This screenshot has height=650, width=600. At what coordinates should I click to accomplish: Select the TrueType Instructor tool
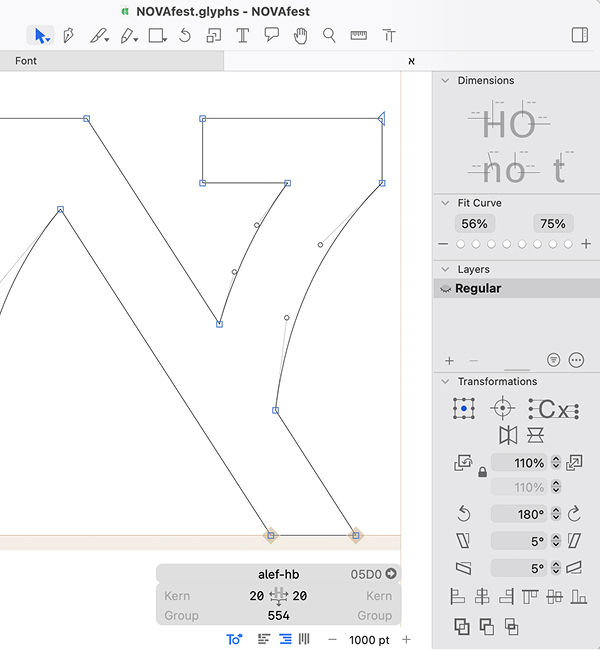pyautogui.click(x=389, y=36)
